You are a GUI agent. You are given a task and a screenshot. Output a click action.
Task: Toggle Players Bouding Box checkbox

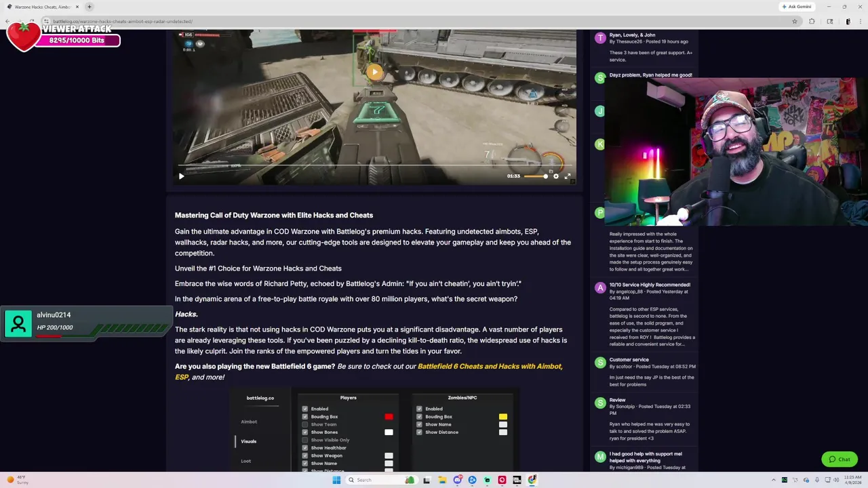pos(304,417)
